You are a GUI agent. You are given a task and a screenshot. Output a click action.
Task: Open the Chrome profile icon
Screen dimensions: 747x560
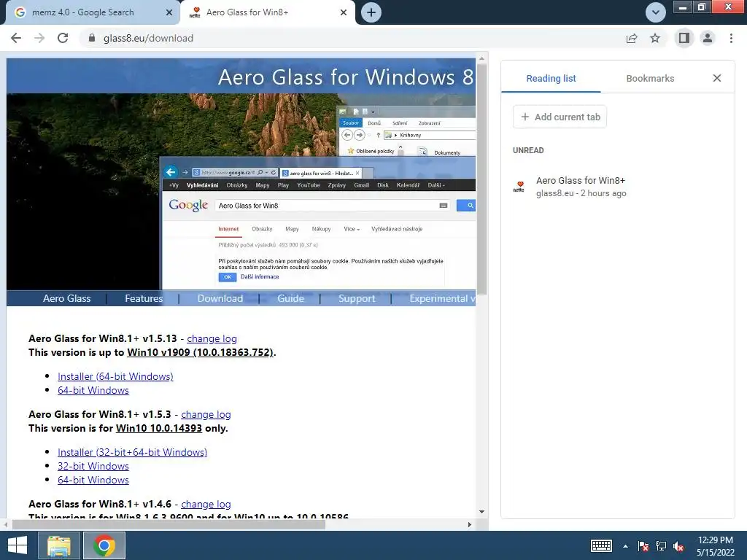(708, 38)
